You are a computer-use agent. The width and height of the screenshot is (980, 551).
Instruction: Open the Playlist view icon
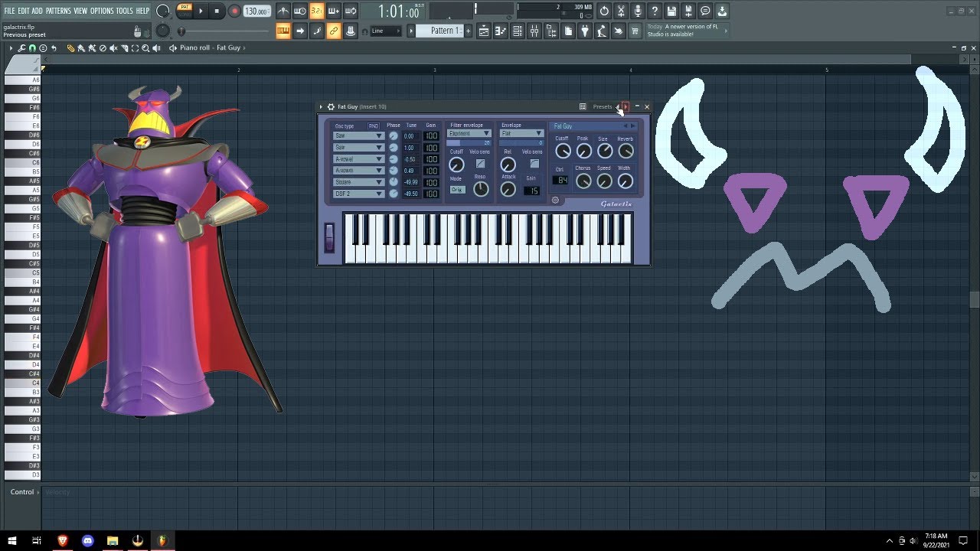[x=484, y=31]
